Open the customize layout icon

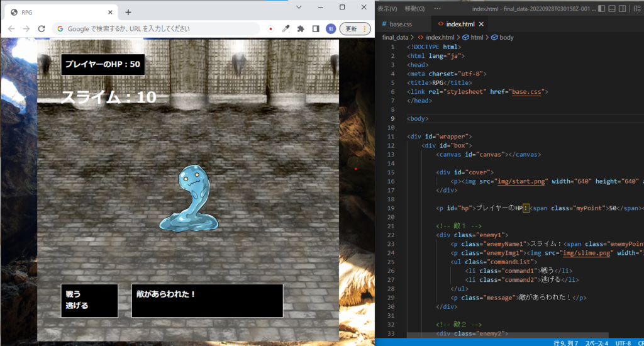click(x=638, y=9)
